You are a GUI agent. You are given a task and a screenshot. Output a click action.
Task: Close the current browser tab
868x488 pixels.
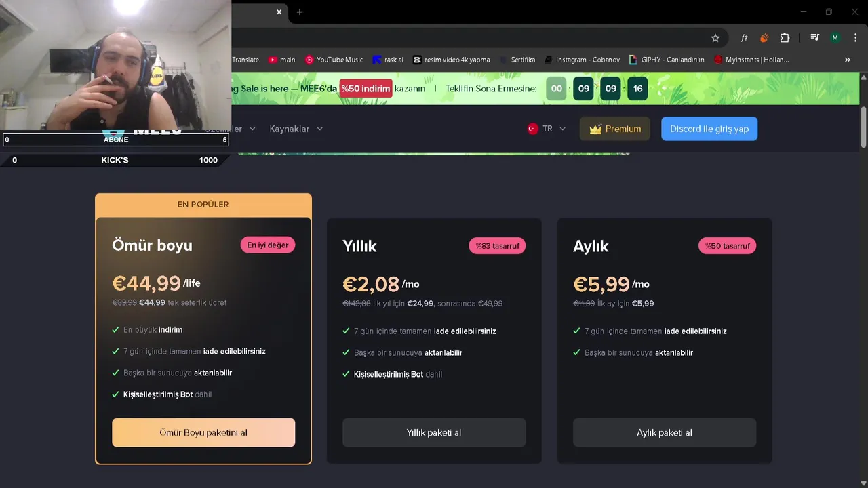point(279,12)
